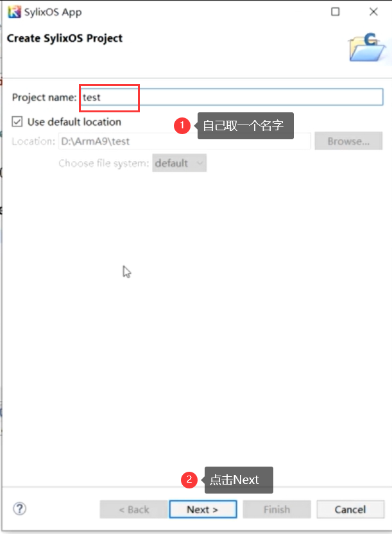Screen dimensions: 392x534
Task: Click the Use default location label text
Action: click(x=74, y=121)
